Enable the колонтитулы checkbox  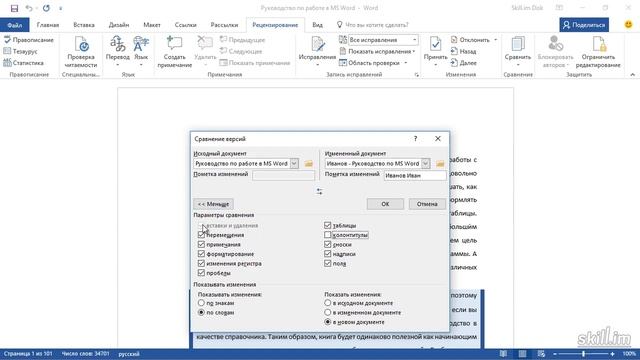coord(327,235)
